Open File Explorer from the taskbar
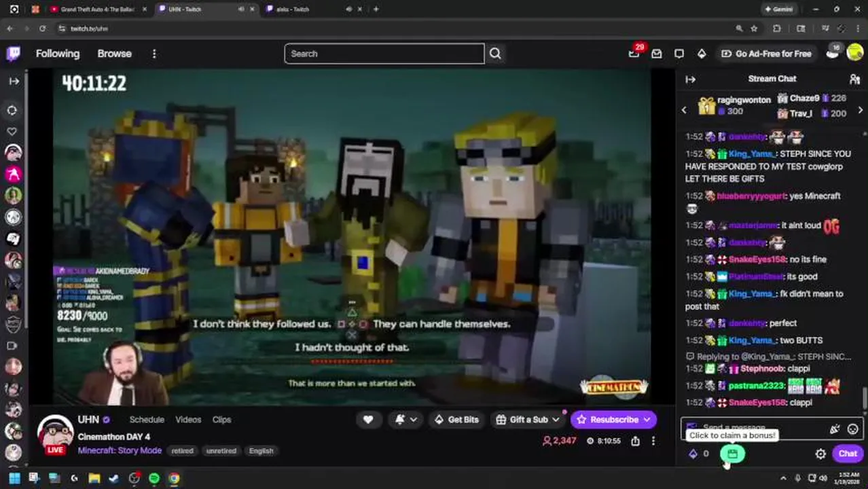The image size is (868, 489). pyautogui.click(x=94, y=478)
